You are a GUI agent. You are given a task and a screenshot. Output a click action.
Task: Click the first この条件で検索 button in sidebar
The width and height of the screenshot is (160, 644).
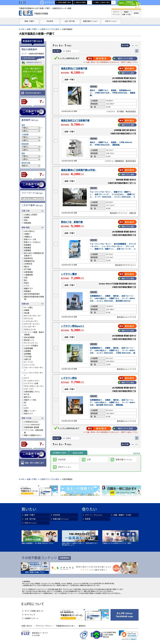[x=33, y=112]
